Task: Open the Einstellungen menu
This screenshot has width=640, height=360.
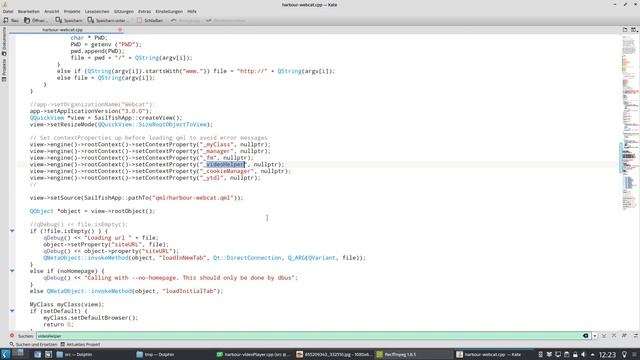Action: click(169, 11)
